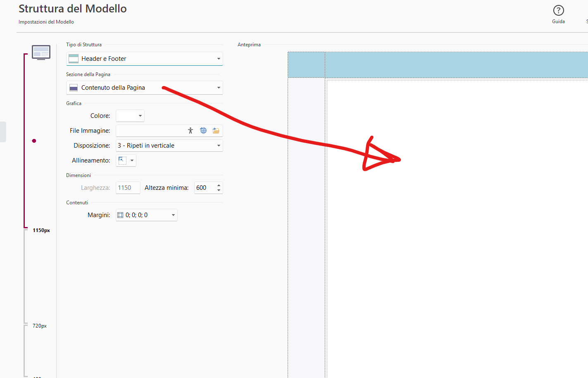Increase Altezza minima with up arrow

[x=219, y=185]
